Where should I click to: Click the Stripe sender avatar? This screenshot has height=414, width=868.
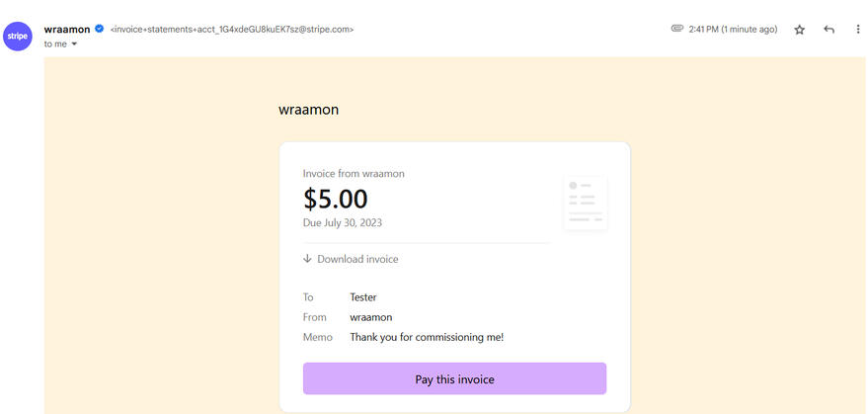(19, 37)
